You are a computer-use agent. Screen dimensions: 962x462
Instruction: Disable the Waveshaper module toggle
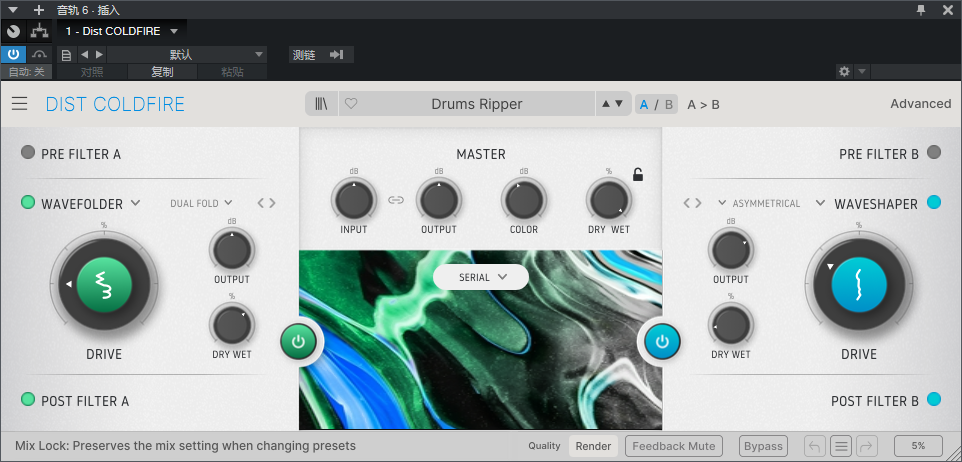coord(934,202)
